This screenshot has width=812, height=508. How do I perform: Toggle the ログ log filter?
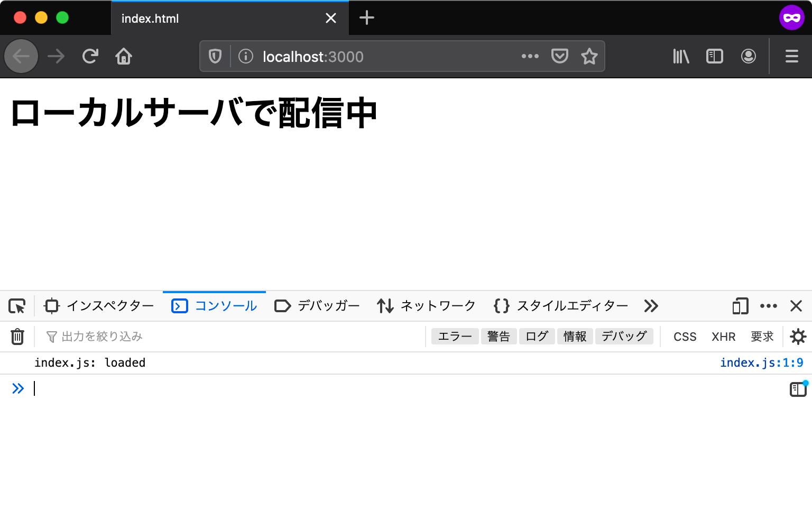tap(537, 336)
